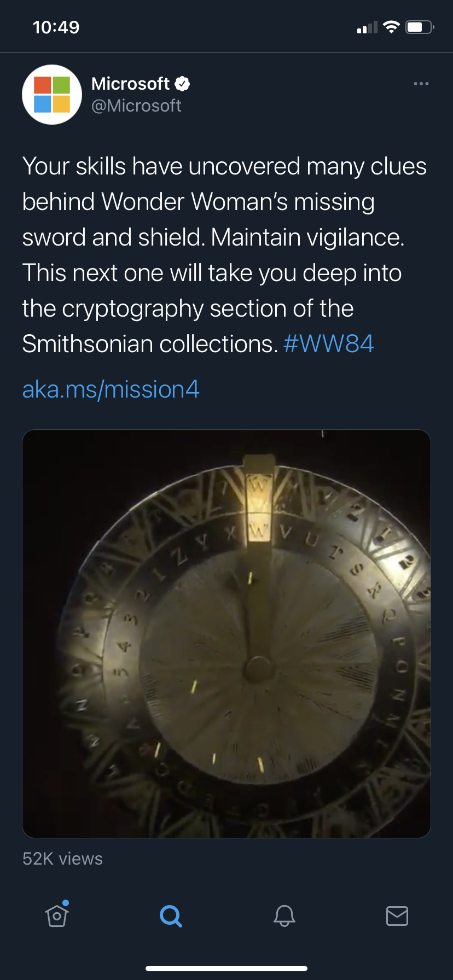This screenshot has height=980, width=453.
Task: Tap the home indicator bar
Action: pos(226,969)
